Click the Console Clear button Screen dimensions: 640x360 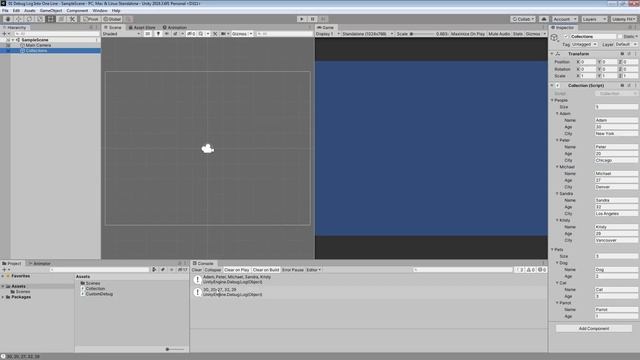[197, 270]
